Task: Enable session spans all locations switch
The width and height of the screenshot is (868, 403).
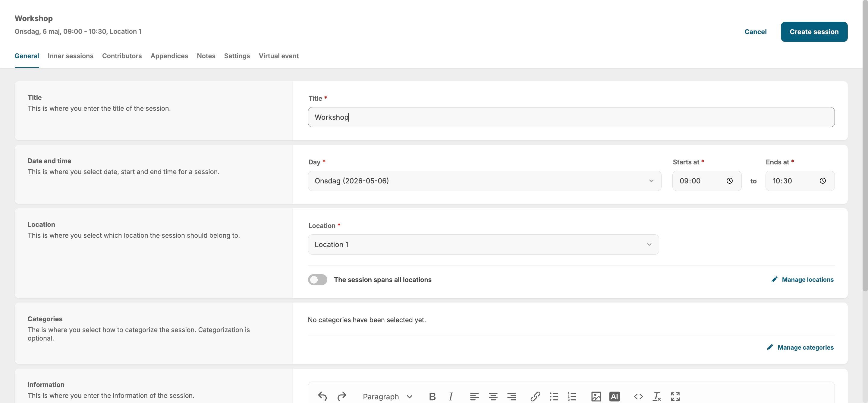Action: [x=317, y=280]
